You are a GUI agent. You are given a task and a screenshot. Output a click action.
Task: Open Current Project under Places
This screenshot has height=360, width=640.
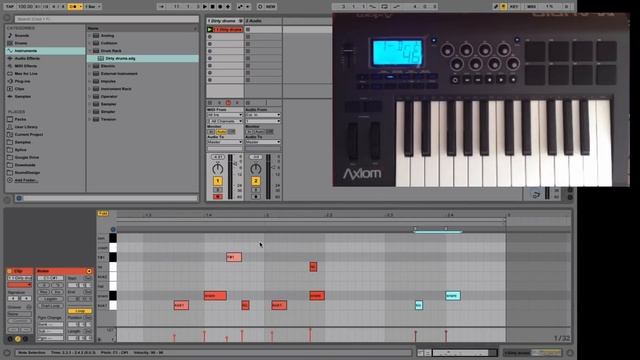(x=29, y=134)
